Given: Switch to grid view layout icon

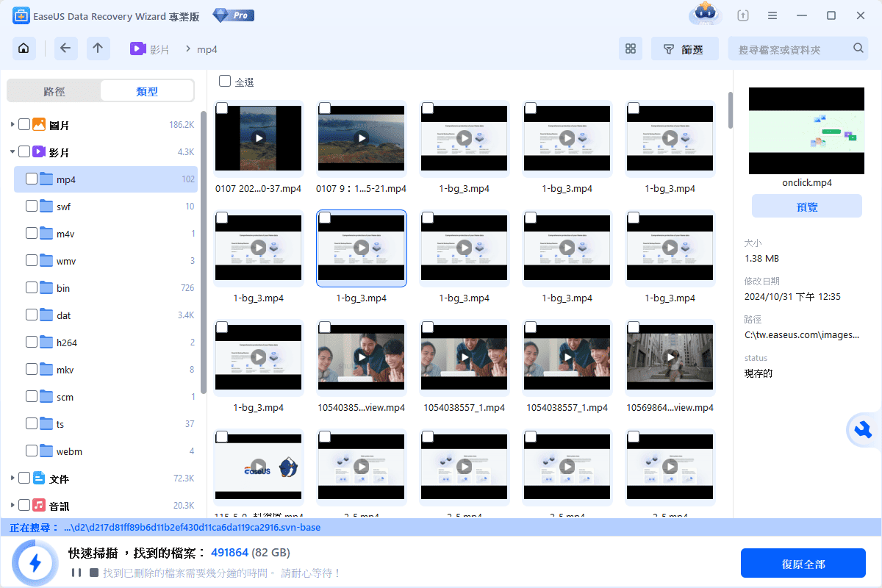Looking at the screenshot, I should click(630, 49).
